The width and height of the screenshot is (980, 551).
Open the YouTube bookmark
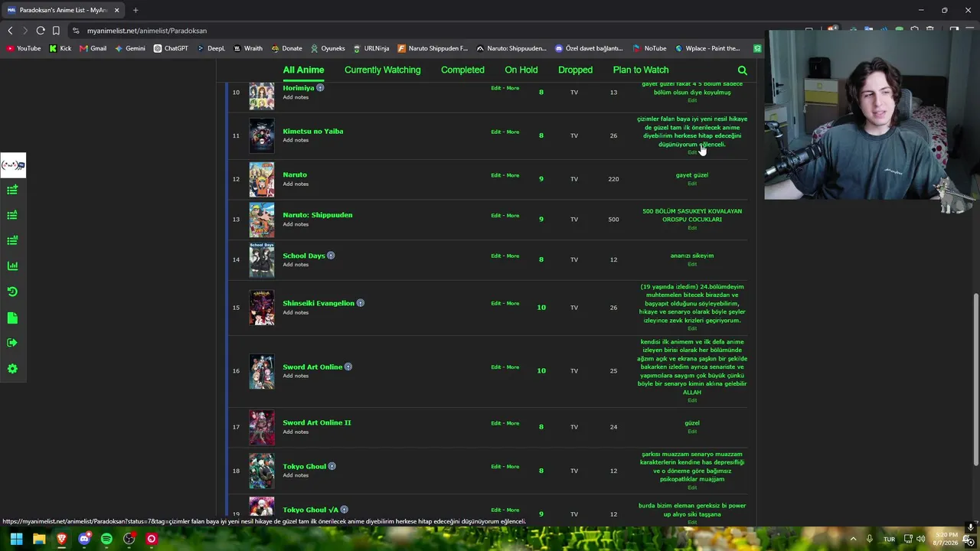pyautogui.click(x=24, y=48)
